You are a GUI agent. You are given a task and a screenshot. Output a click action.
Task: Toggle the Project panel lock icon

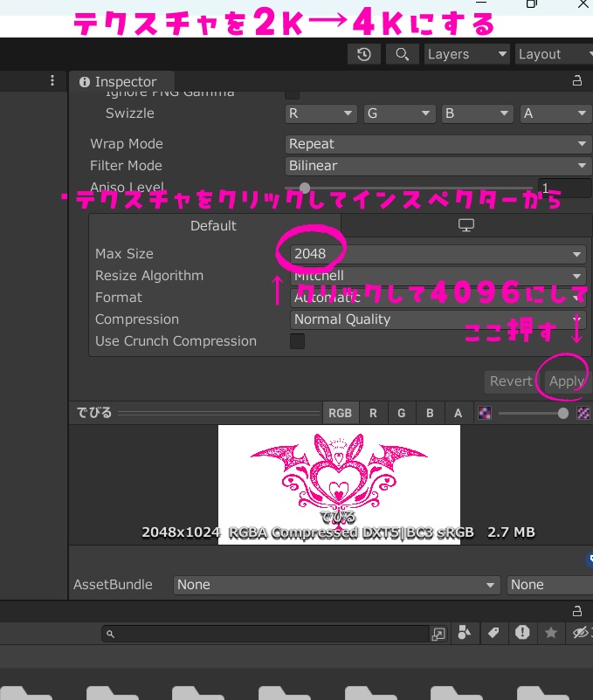tap(577, 611)
